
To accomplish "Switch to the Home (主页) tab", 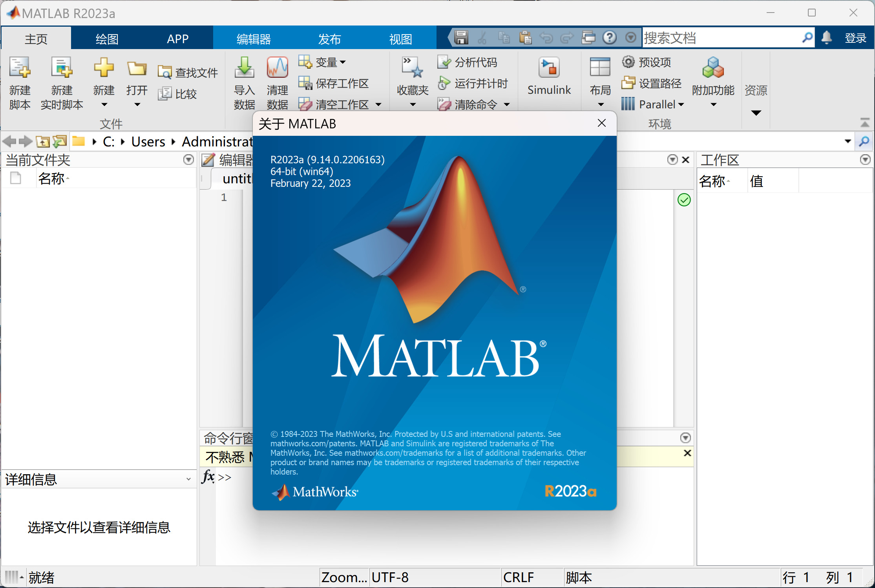I will [x=36, y=38].
